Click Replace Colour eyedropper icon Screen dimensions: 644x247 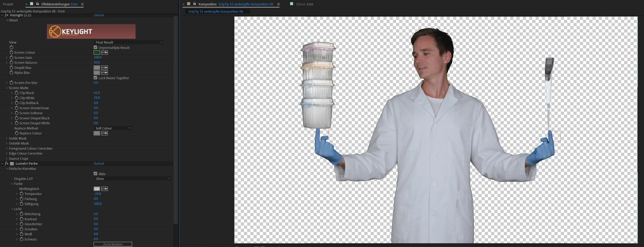[x=105, y=133]
